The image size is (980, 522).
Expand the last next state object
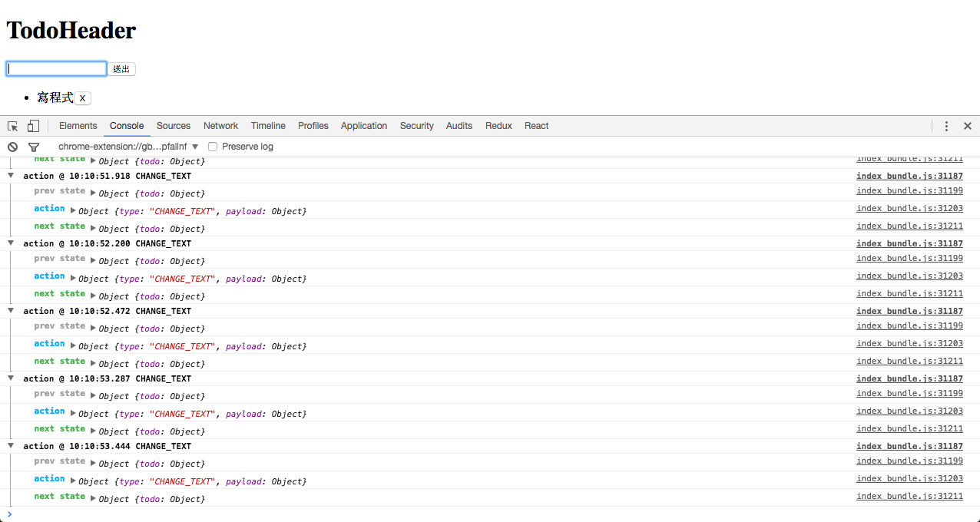(94, 498)
